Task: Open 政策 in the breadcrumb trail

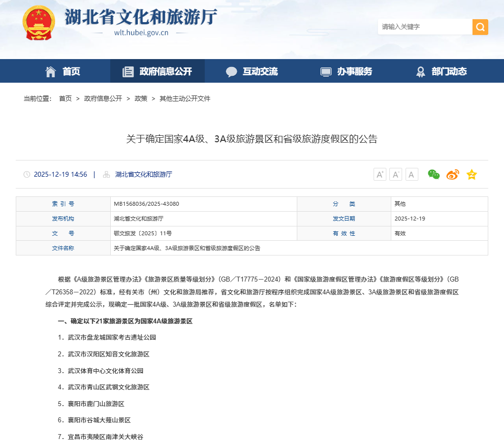Action: 141,98
